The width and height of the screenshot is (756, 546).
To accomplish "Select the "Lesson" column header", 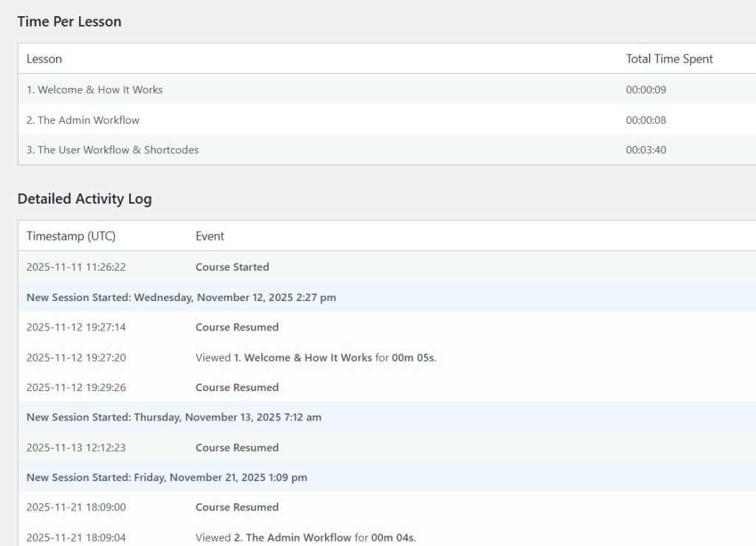I will [44, 59].
